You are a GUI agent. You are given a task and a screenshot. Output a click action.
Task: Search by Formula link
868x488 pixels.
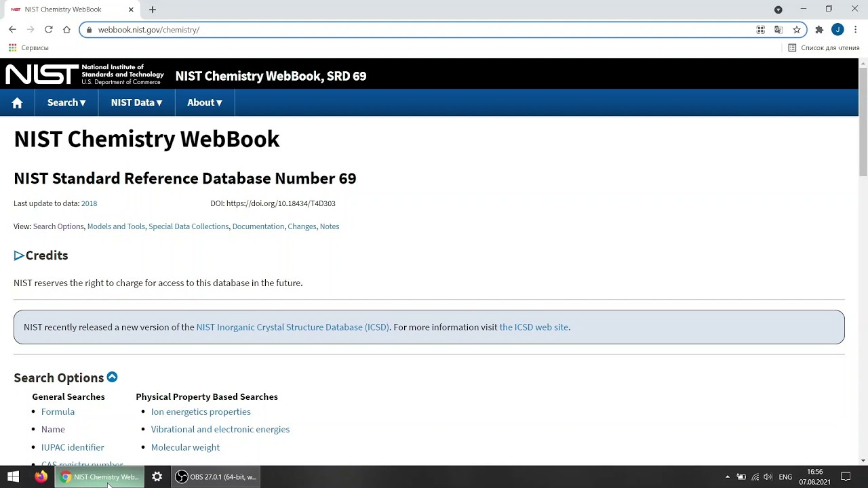pyautogui.click(x=58, y=411)
